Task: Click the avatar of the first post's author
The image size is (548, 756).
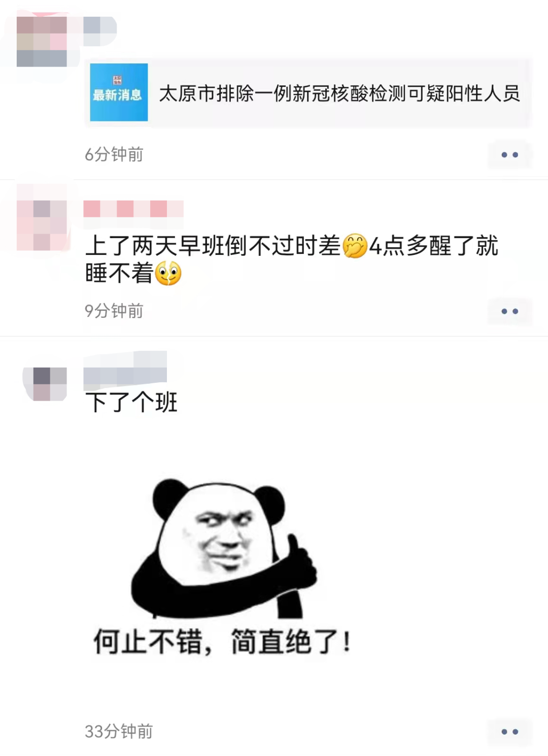Action: click(x=42, y=42)
